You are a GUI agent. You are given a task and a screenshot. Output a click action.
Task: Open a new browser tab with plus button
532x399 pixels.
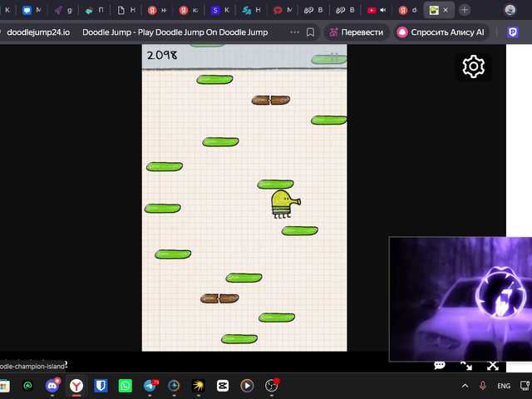pyautogui.click(x=465, y=10)
